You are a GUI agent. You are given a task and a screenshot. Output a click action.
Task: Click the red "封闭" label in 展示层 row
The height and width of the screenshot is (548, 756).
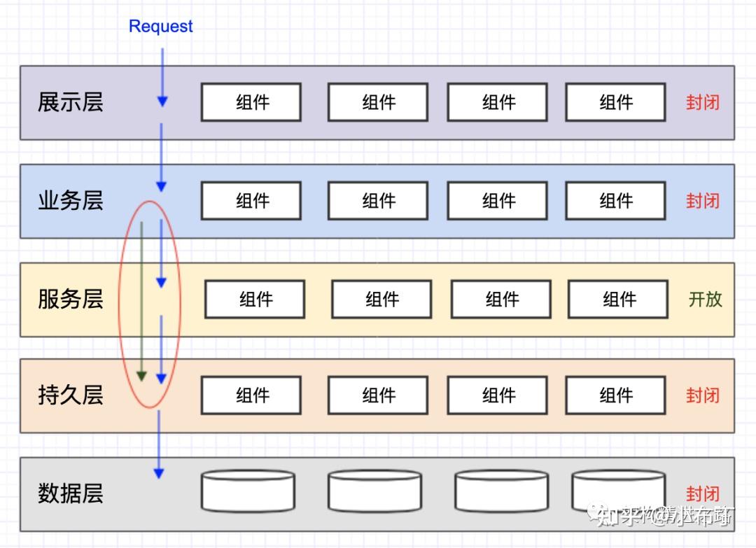(x=703, y=103)
